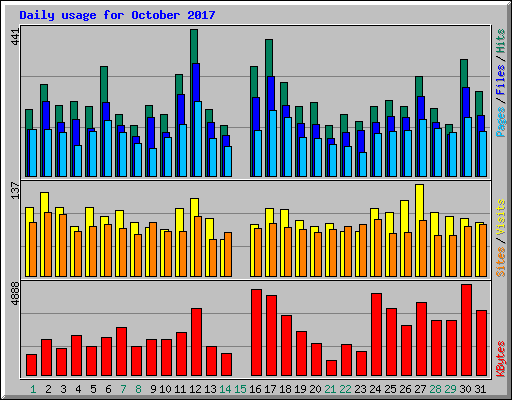Click the 'KBytes' legend label
Screen dimensions: 512x400
click(x=501, y=359)
